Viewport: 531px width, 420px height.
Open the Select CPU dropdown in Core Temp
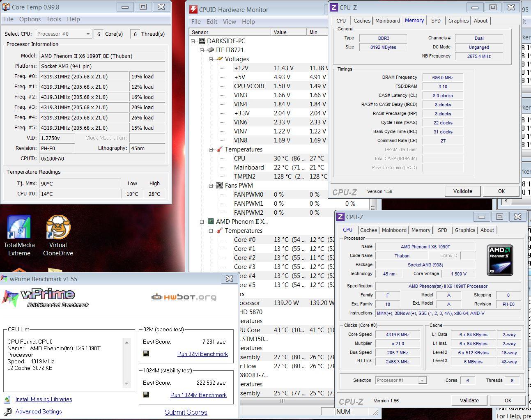click(x=64, y=34)
